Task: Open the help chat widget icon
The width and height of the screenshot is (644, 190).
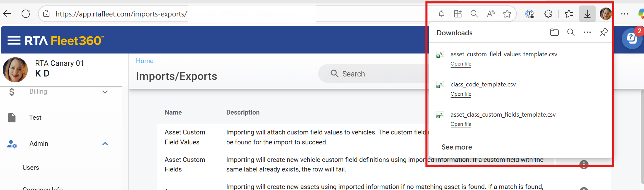Action: pyautogui.click(x=632, y=39)
